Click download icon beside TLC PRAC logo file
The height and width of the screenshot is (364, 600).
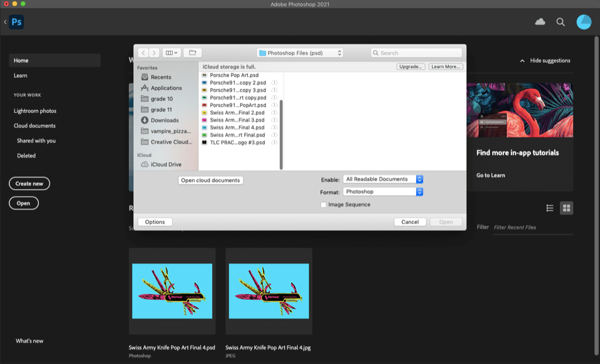pyautogui.click(x=275, y=142)
